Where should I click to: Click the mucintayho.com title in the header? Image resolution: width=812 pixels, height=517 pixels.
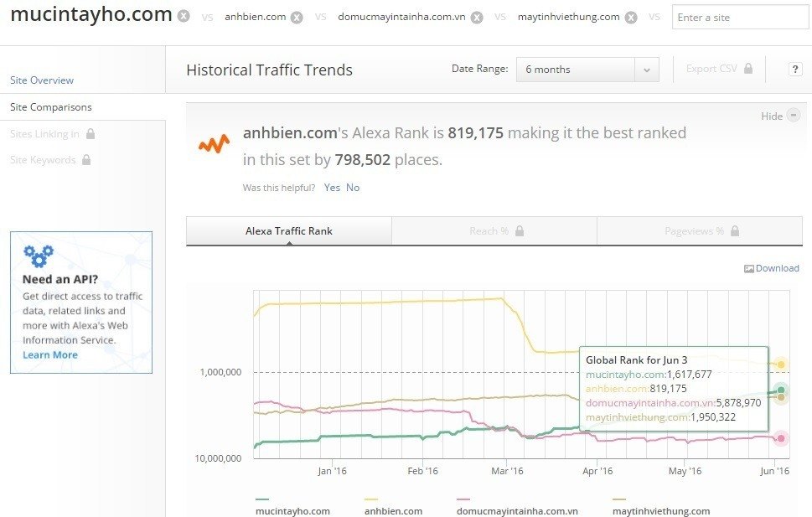click(x=91, y=14)
